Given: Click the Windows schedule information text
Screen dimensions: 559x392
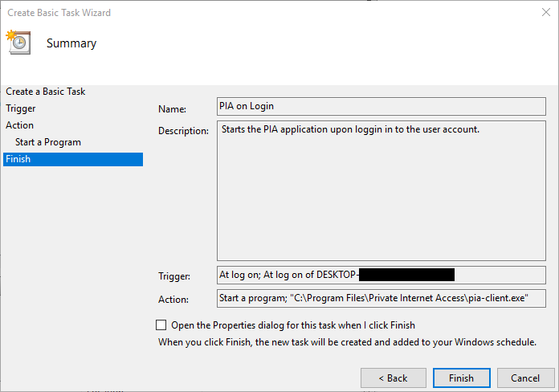Looking at the screenshot, I should pos(347,342).
